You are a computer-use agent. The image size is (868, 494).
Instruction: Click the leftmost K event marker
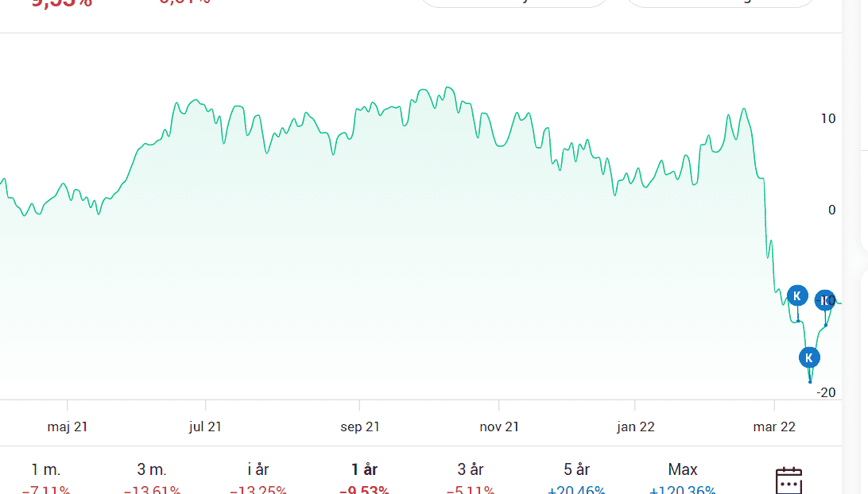(797, 296)
